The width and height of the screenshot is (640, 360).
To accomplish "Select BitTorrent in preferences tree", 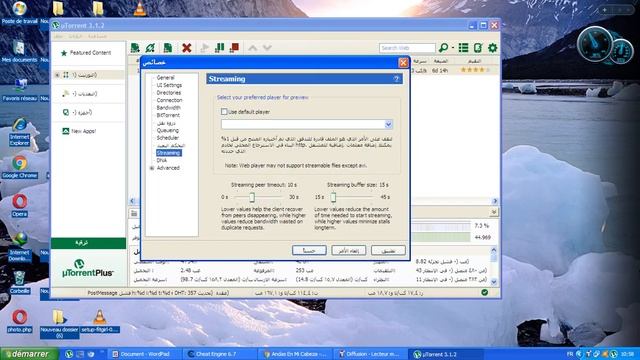I will pyautogui.click(x=168, y=115).
